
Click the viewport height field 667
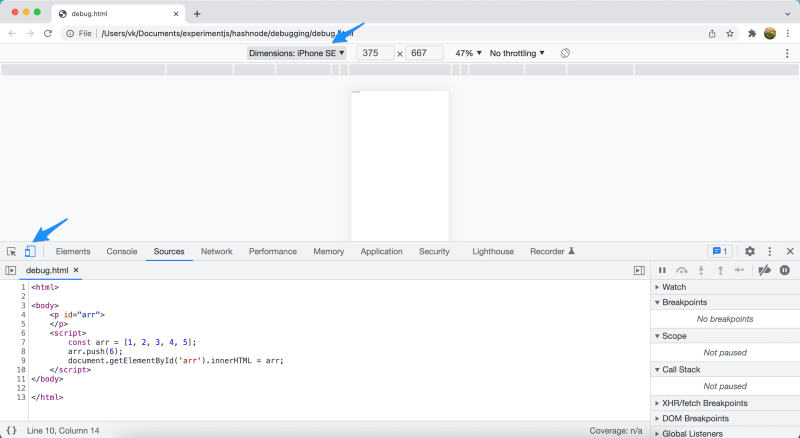click(x=424, y=53)
